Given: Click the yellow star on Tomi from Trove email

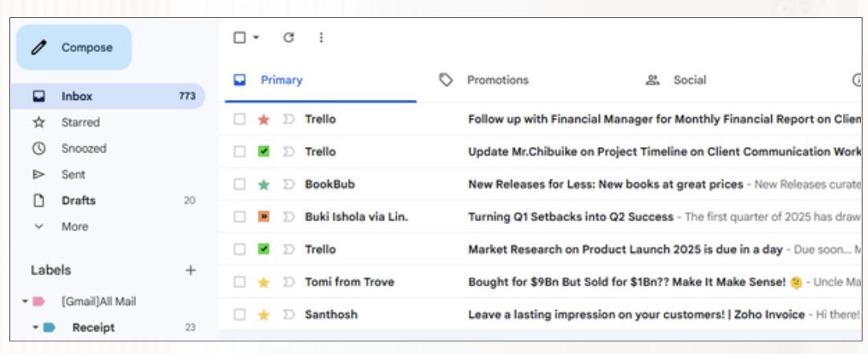Looking at the screenshot, I should [x=264, y=282].
